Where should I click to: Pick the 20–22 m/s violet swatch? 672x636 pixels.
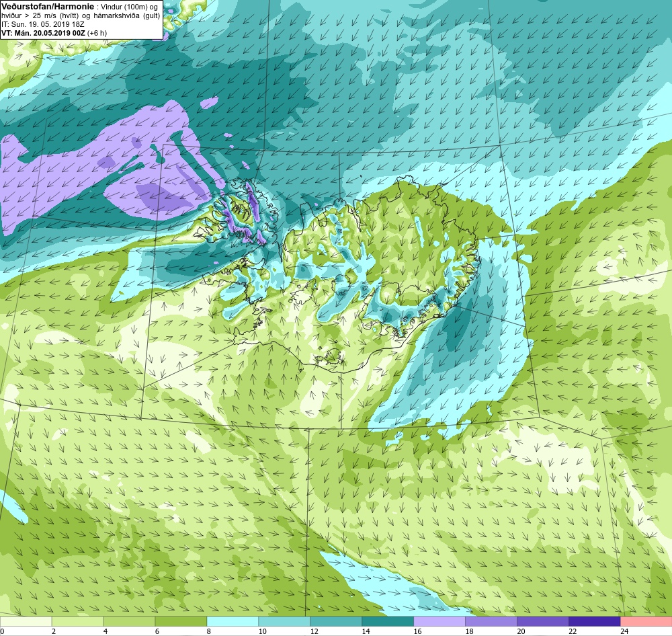click(542, 621)
